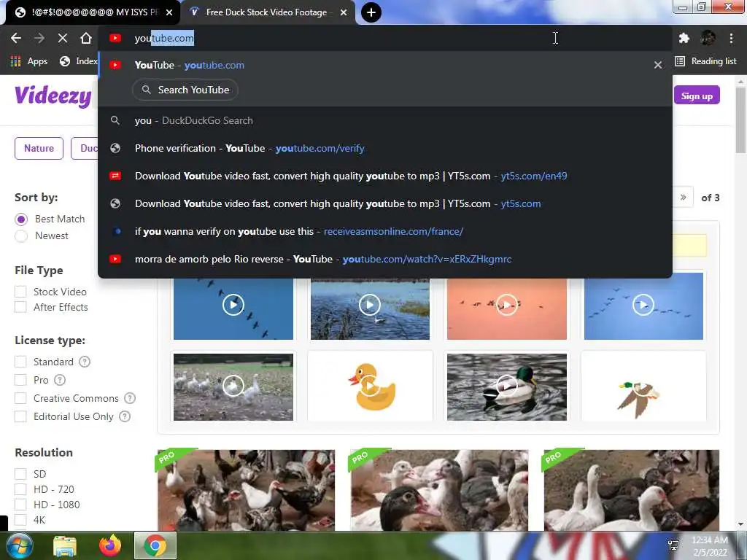Image resolution: width=747 pixels, height=560 pixels.
Task: Check the SD resolution box
Action: [20, 474]
